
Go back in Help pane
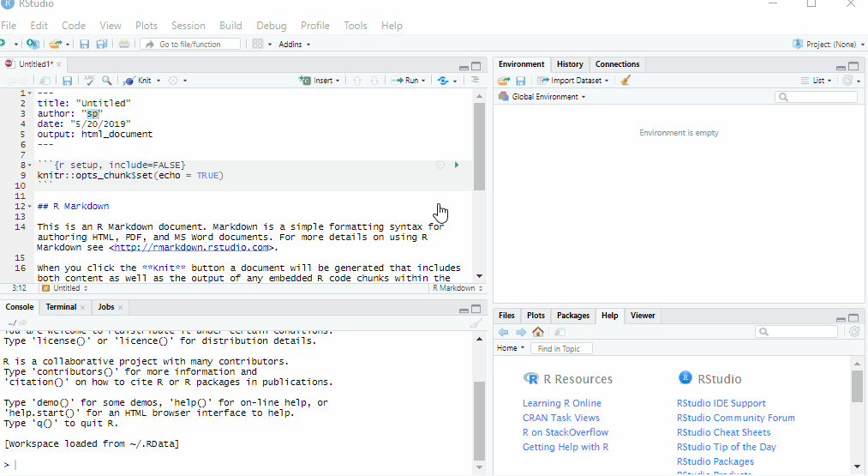click(503, 333)
